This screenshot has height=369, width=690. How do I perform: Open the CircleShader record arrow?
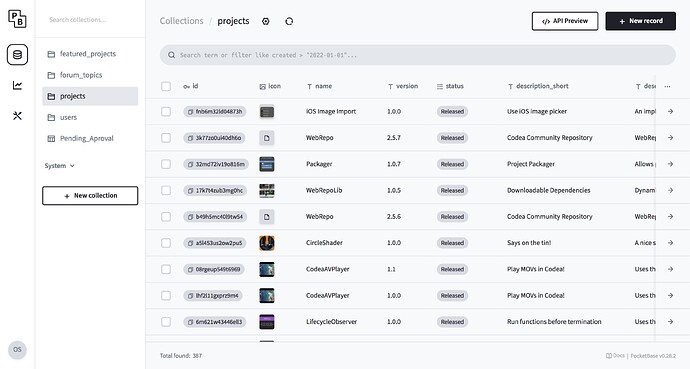(x=670, y=243)
